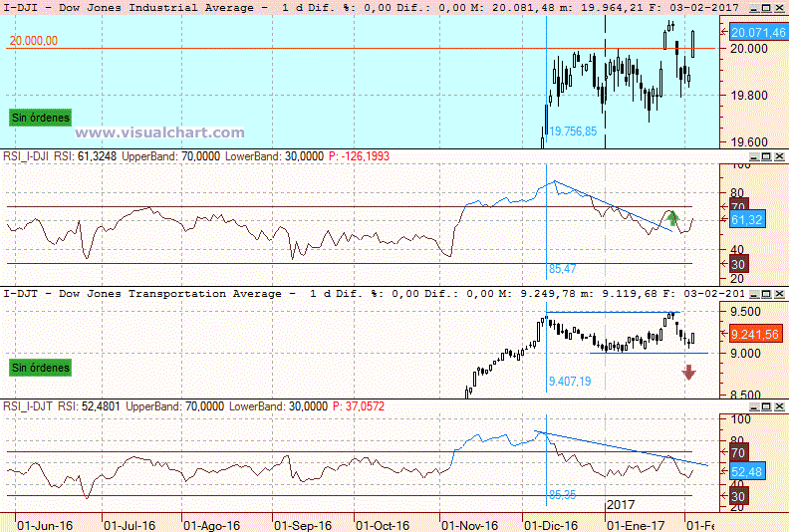Click the 61,32 RSI value label
Viewport: 789px width, 532px height.
747,219
